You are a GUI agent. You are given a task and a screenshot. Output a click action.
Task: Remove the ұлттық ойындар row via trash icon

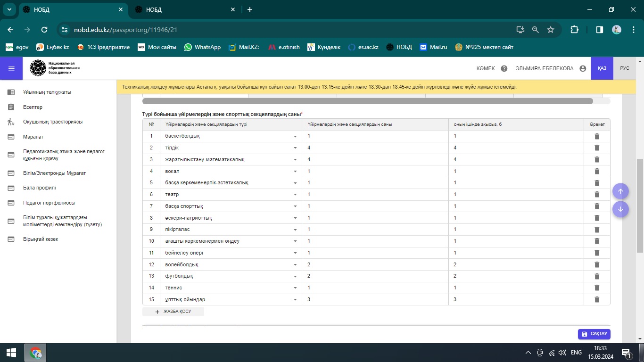(596, 300)
